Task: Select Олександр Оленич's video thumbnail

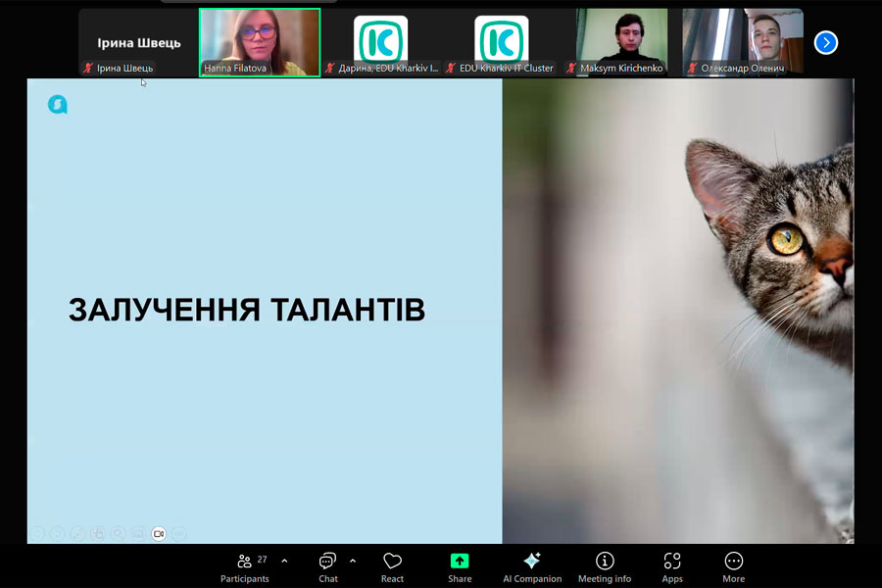Action: [x=743, y=42]
